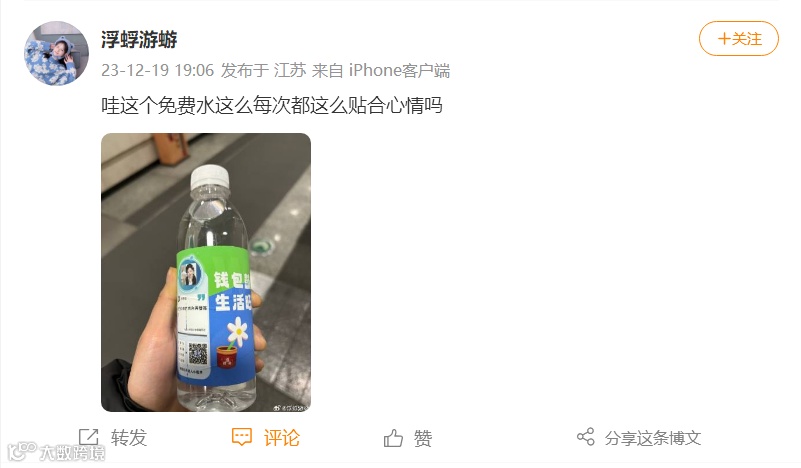Image resolution: width=801 pixels, height=468 pixels.
Task: Click the share nodes icon
Action: coord(586,437)
